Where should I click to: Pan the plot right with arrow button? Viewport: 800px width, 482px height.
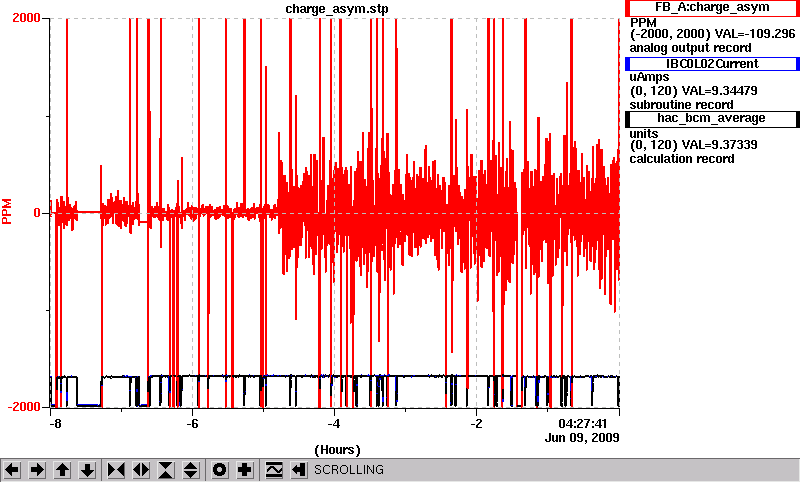pyautogui.click(x=37, y=470)
